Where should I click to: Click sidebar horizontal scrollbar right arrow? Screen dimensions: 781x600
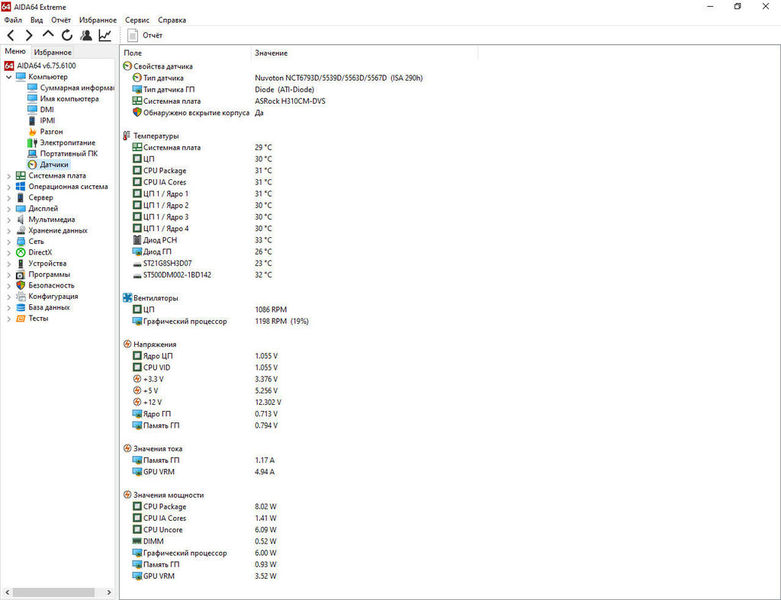[x=109, y=592]
